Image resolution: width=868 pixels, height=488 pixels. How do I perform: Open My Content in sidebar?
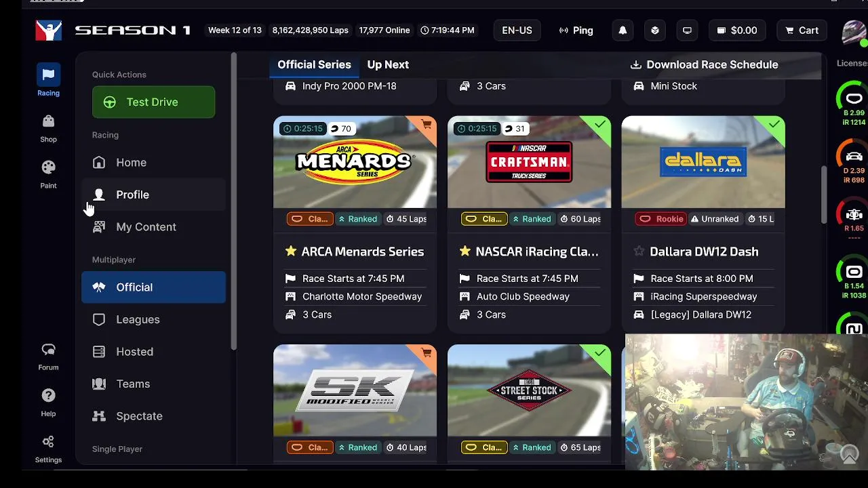pos(153,227)
